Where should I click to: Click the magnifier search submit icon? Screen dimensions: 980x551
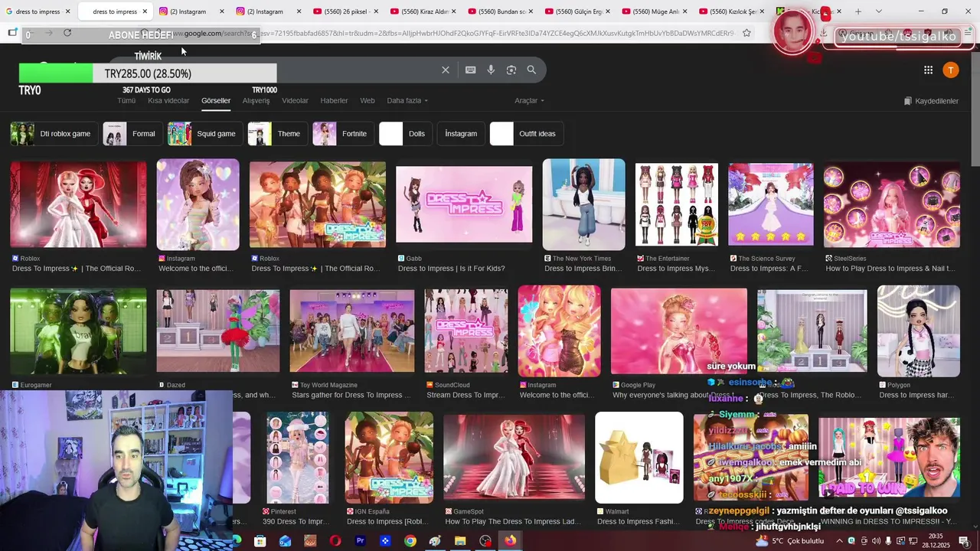tap(531, 70)
